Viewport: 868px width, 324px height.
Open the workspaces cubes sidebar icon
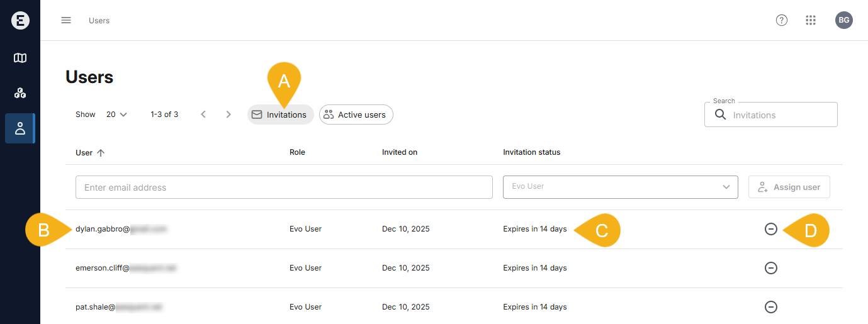(x=20, y=93)
